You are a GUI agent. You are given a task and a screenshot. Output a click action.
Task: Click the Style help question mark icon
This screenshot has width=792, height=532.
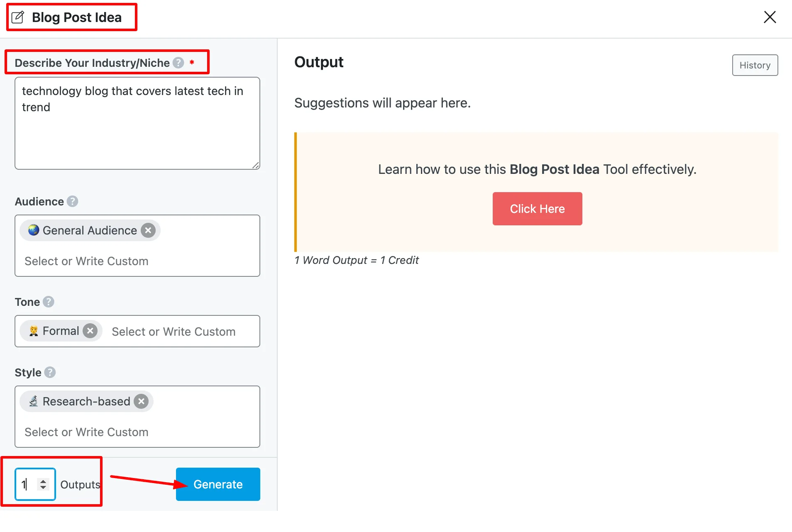[x=50, y=372]
